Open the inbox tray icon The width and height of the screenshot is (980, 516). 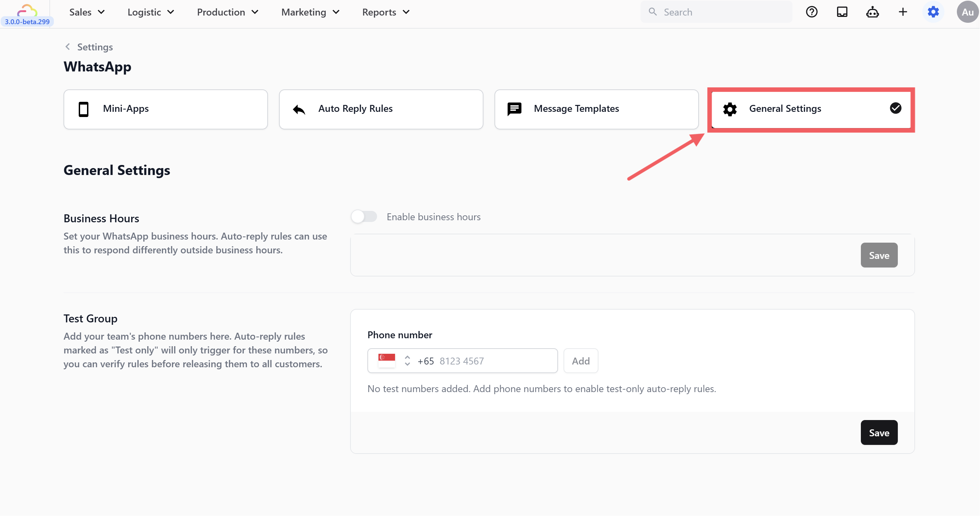pyautogui.click(x=842, y=12)
